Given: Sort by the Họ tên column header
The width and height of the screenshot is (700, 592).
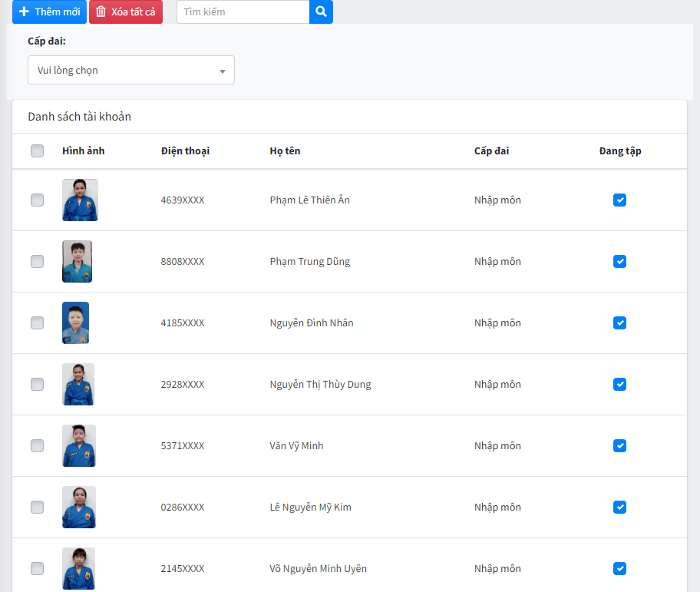Looking at the screenshot, I should [x=285, y=150].
